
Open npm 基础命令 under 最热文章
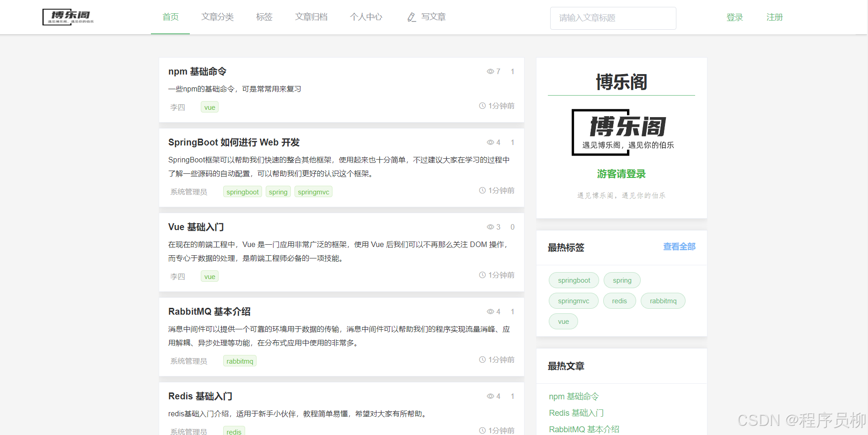[x=574, y=397]
